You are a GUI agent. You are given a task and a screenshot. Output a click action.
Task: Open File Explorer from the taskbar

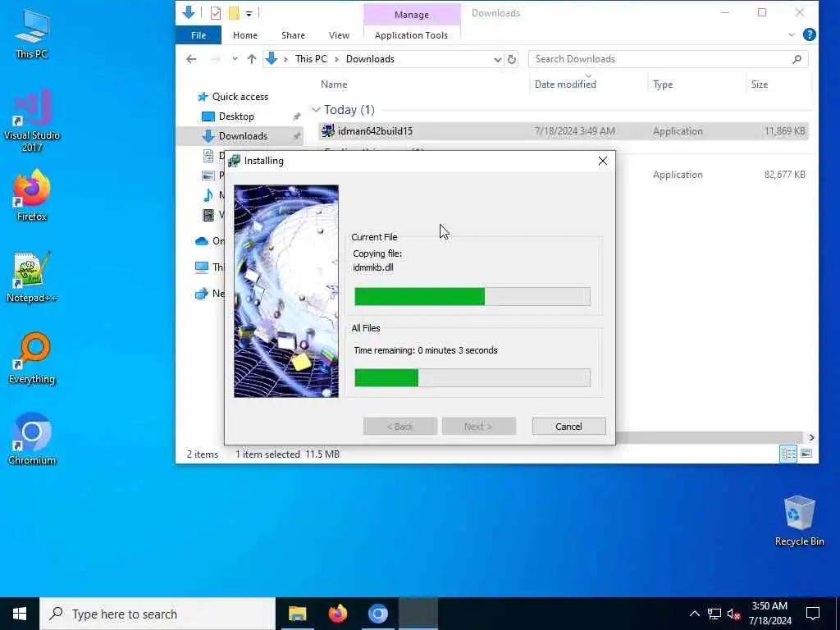point(297,614)
